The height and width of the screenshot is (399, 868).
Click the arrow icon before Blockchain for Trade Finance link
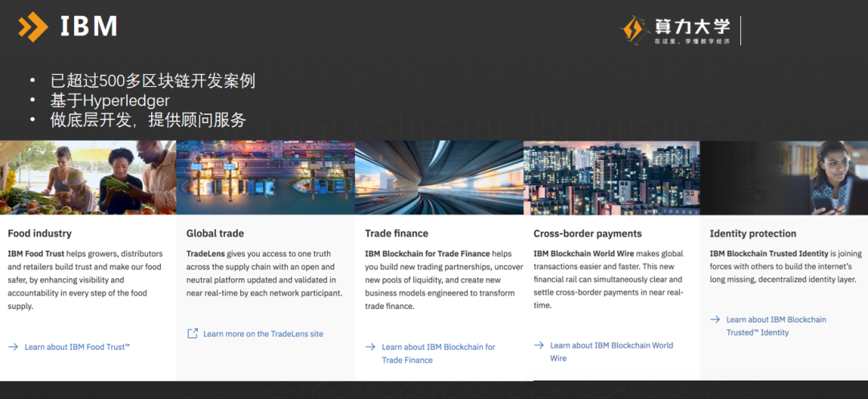(x=371, y=347)
